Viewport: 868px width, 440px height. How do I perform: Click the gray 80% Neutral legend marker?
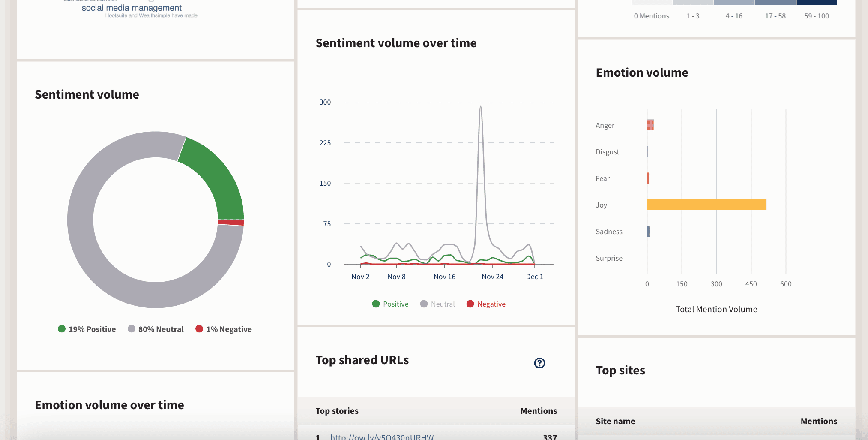(132, 329)
